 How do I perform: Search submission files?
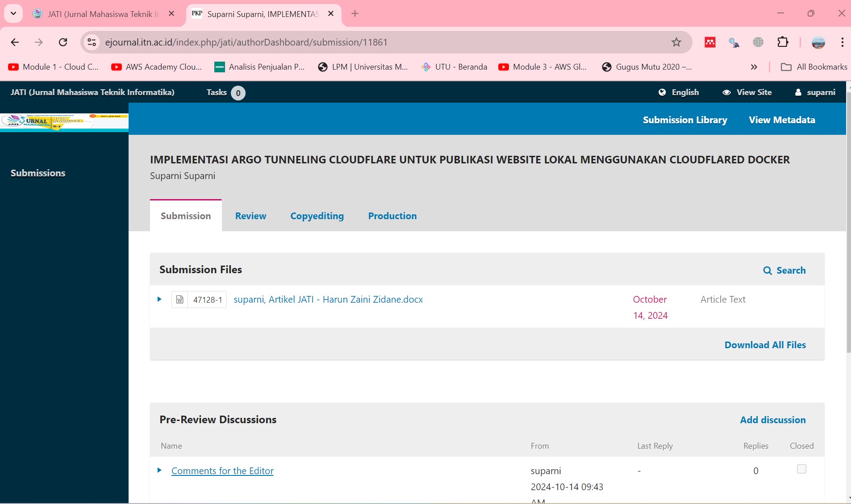tap(784, 270)
